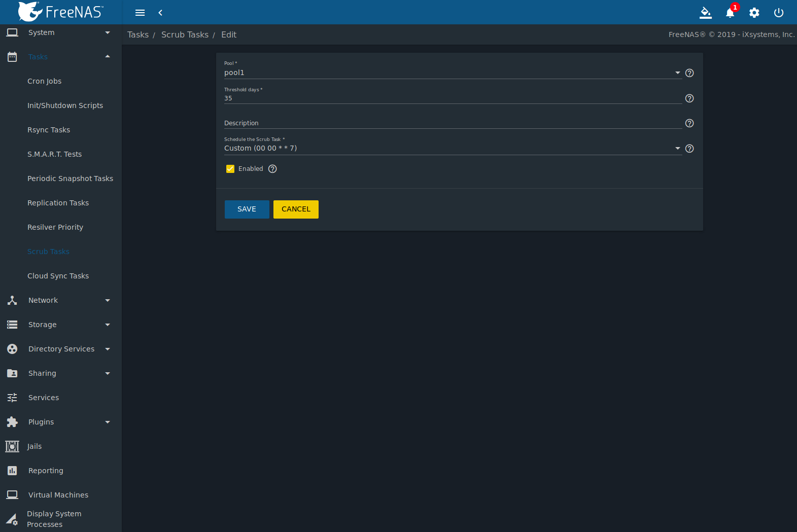Expand the Directory Services arrow
797x532 pixels.
pos(108,349)
